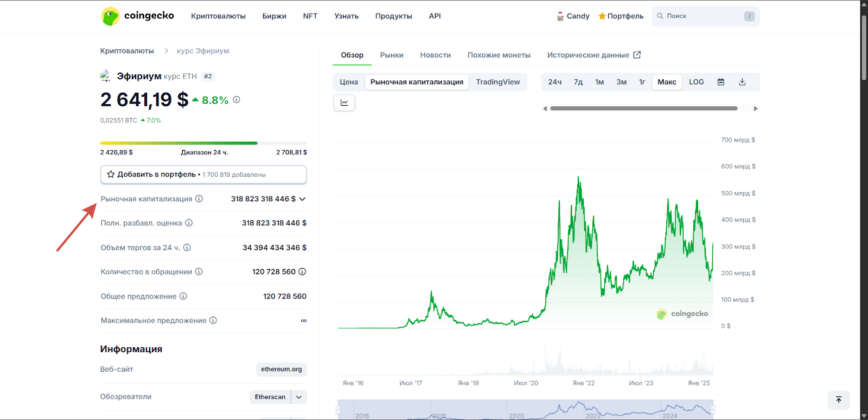
Task: Click info icon after 120 728 560 circulating value
Action: click(302, 271)
